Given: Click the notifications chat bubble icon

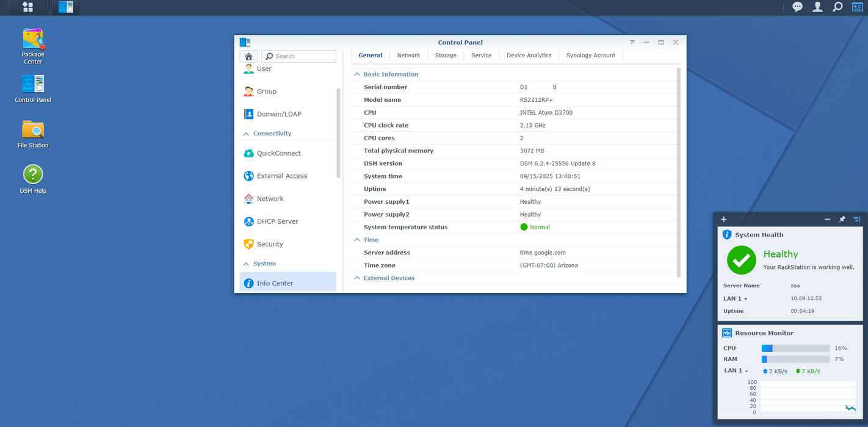Looking at the screenshot, I should point(797,7).
